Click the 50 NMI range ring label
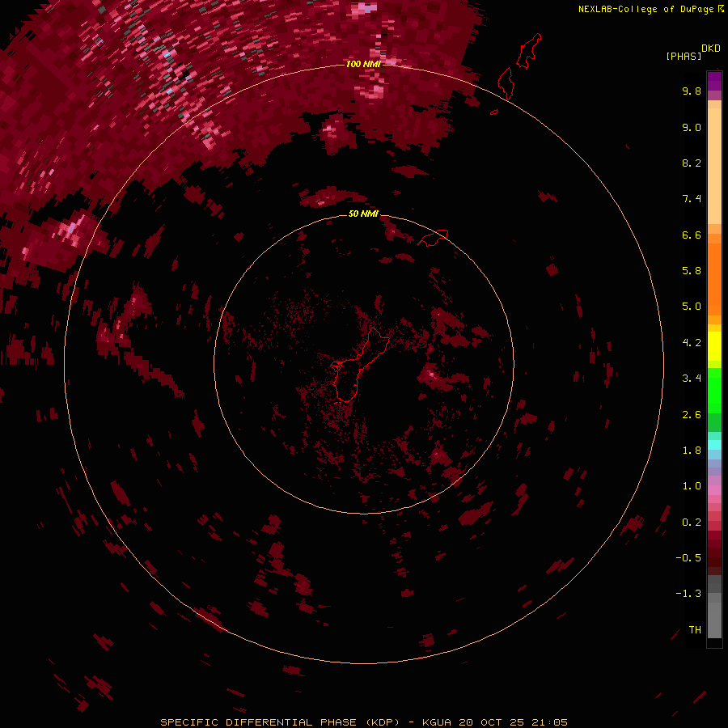 pyautogui.click(x=363, y=214)
